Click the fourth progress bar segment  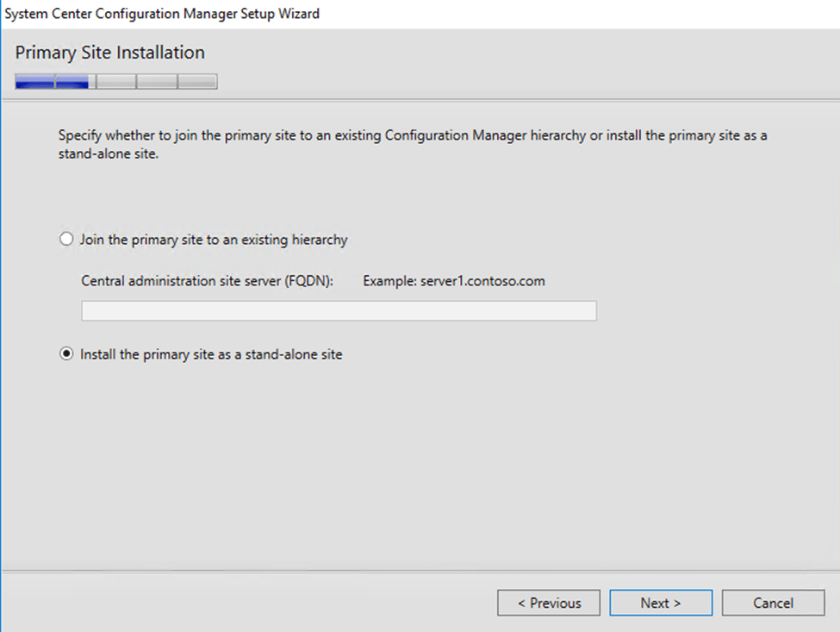coord(157,83)
